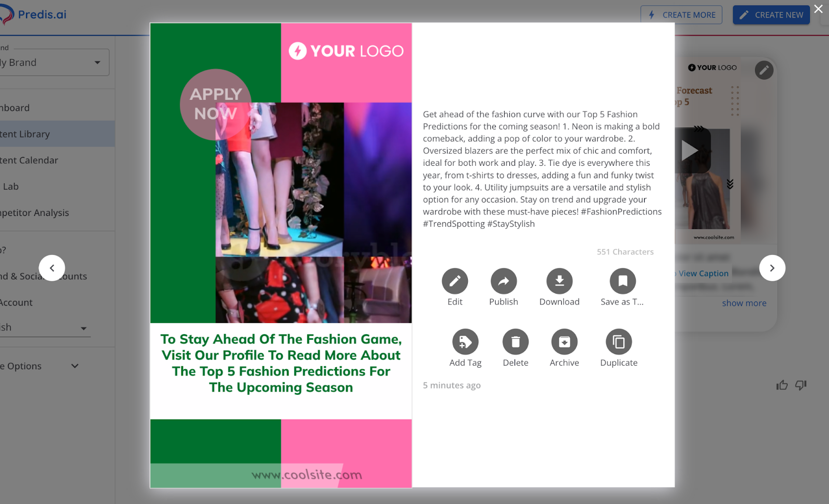Screen dimensions: 829x504
Task: Open the Add Tag option
Action: click(x=465, y=342)
